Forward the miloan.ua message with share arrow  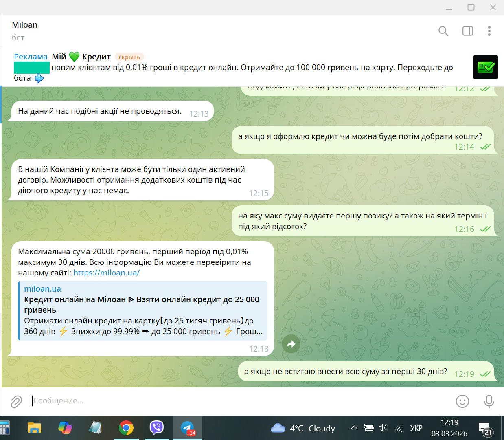tap(291, 344)
